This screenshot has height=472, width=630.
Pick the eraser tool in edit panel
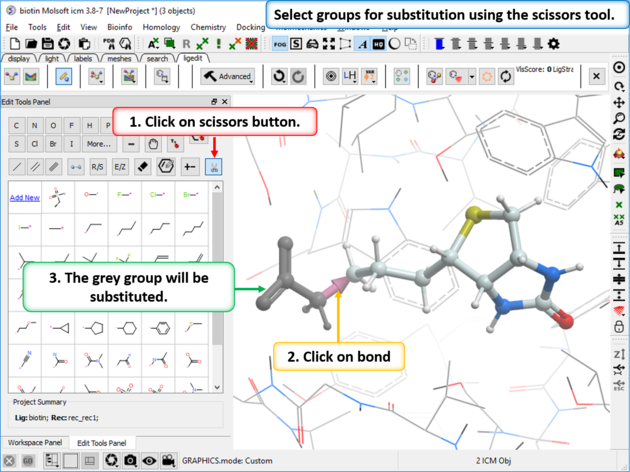pyautogui.click(x=142, y=166)
